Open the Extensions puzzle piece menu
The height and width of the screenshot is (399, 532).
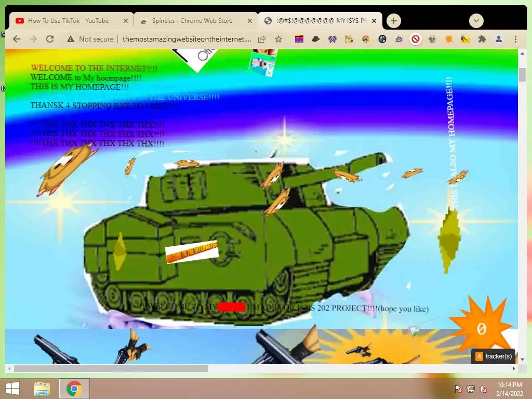tap(482, 39)
